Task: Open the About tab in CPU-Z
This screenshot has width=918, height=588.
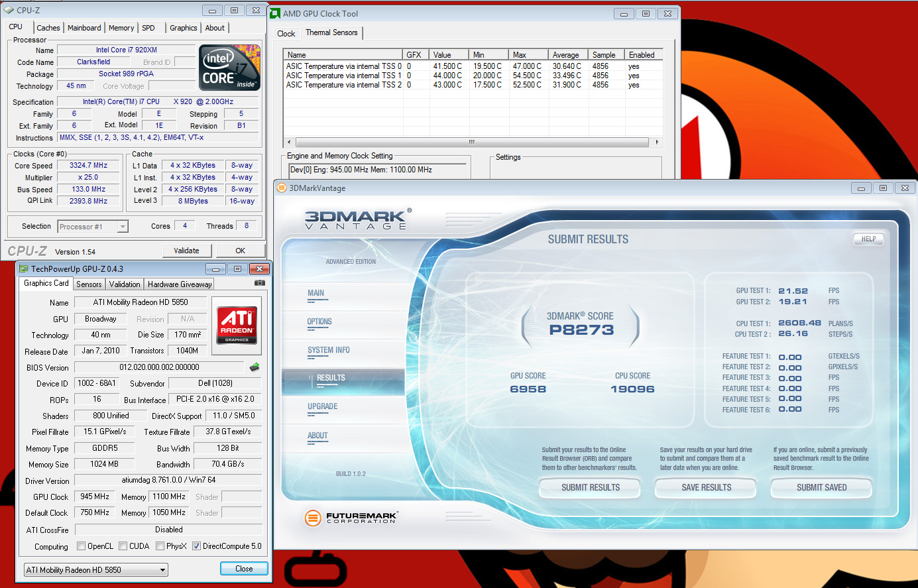Action: pyautogui.click(x=215, y=28)
